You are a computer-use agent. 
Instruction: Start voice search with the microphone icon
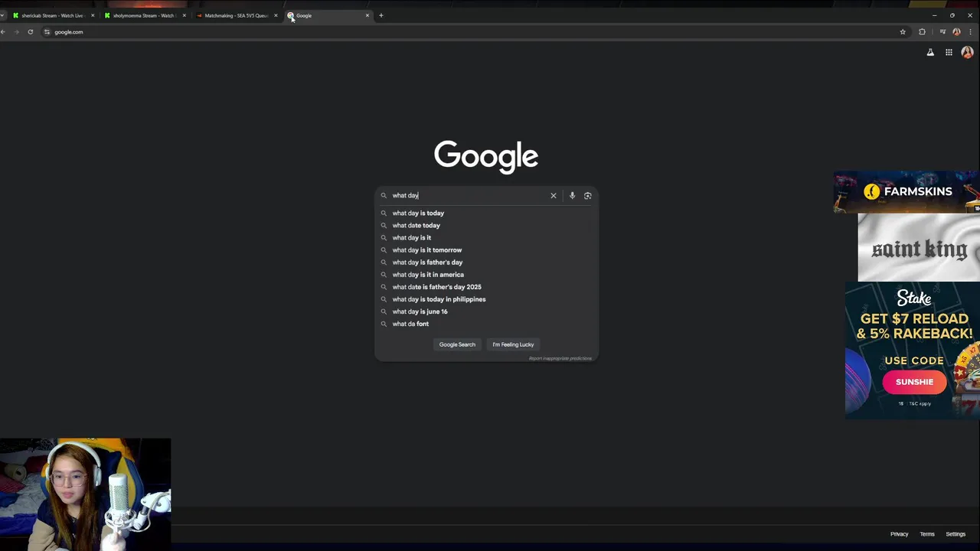click(x=572, y=196)
